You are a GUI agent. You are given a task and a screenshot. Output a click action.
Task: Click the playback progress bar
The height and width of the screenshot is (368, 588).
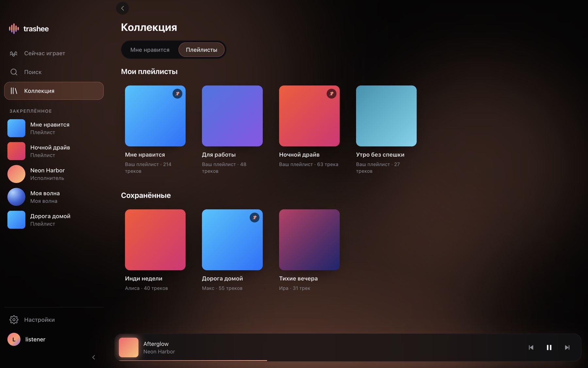348,360
